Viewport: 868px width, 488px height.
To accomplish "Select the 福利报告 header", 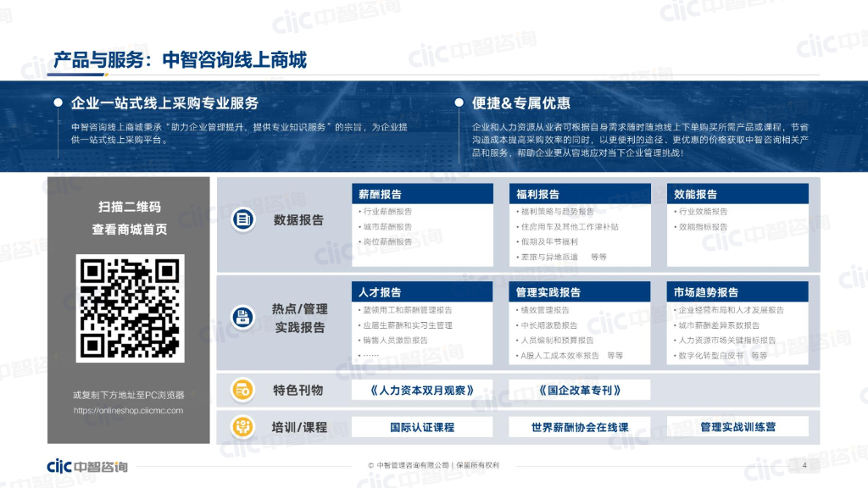I will point(580,194).
